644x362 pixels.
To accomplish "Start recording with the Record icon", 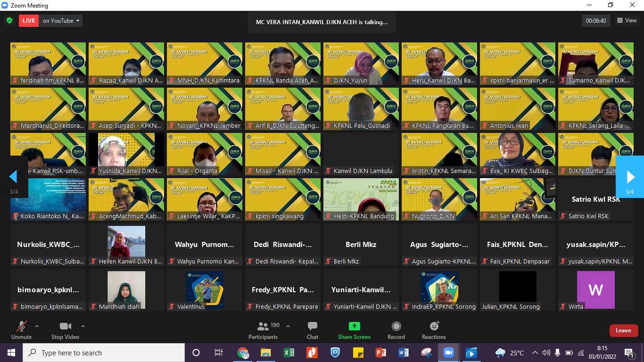I will (396, 330).
